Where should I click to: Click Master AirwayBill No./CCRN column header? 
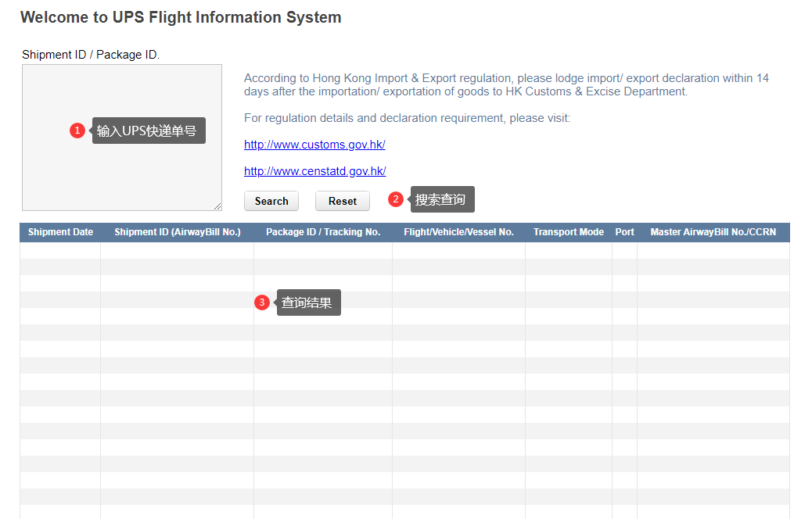tap(713, 232)
